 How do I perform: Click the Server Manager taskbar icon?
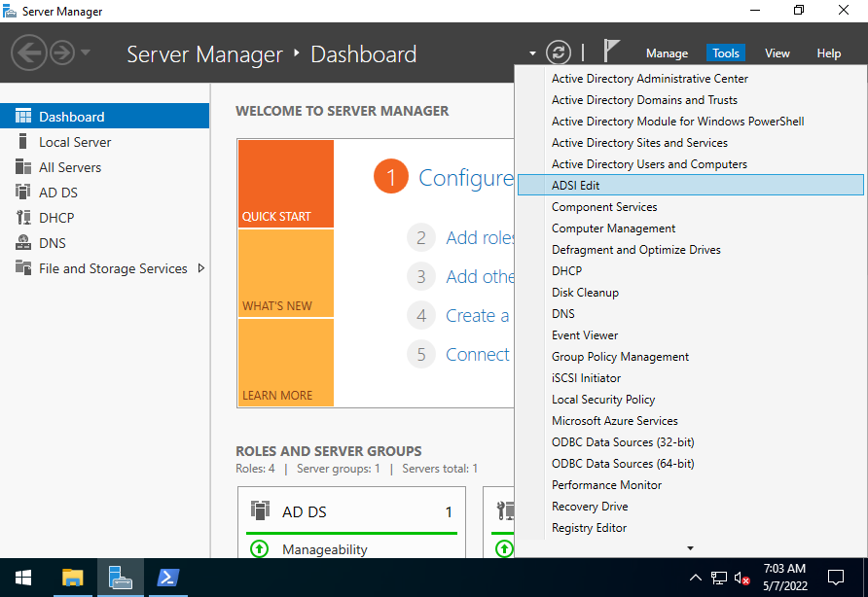[120, 578]
